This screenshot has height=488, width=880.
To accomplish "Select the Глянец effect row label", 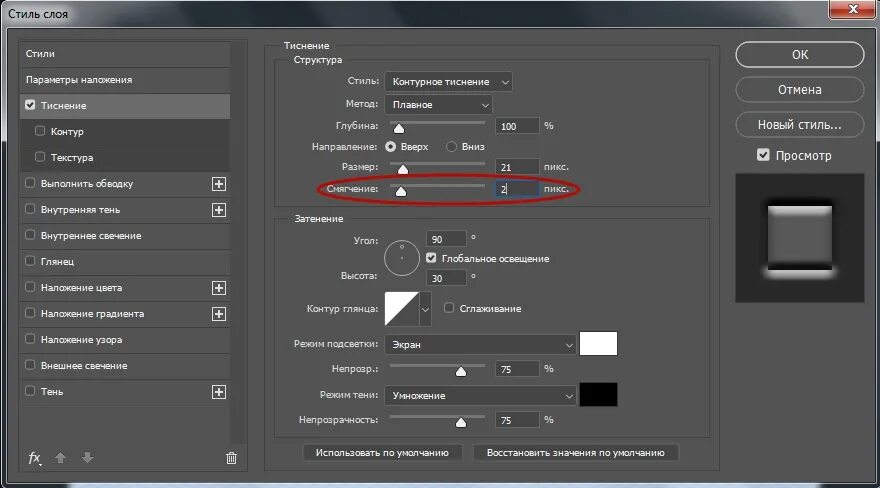I will click(57, 261).
